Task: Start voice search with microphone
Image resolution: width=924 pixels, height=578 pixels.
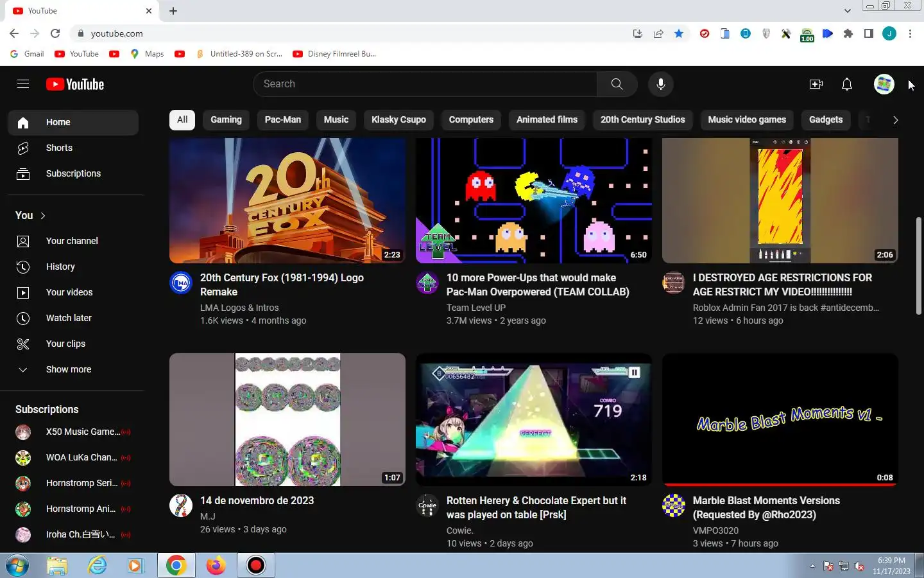Action: click(x=660, y=84)
